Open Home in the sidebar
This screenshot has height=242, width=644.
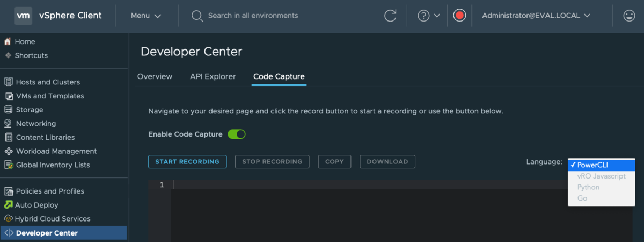click(x=25, y=41)
